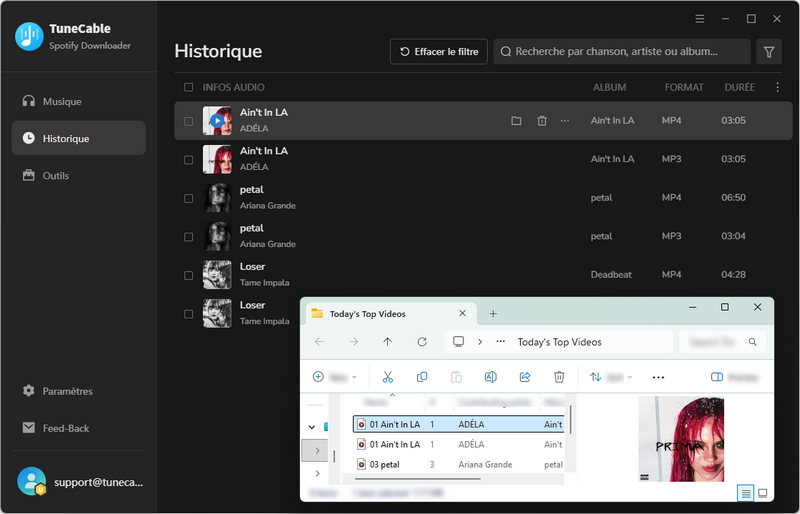This screenshot has width=800, height=514.
Task: Click the 06:50 duration of petal
Action: click(x=733, y=198)
